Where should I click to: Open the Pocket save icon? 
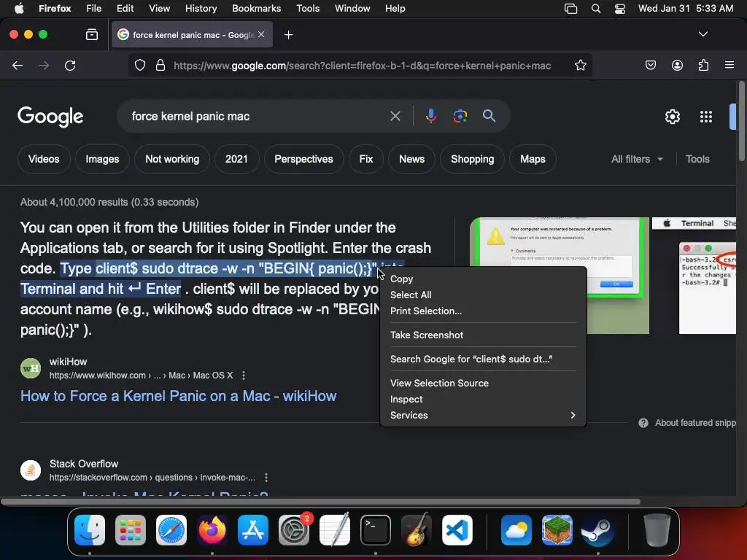(650, 65)
